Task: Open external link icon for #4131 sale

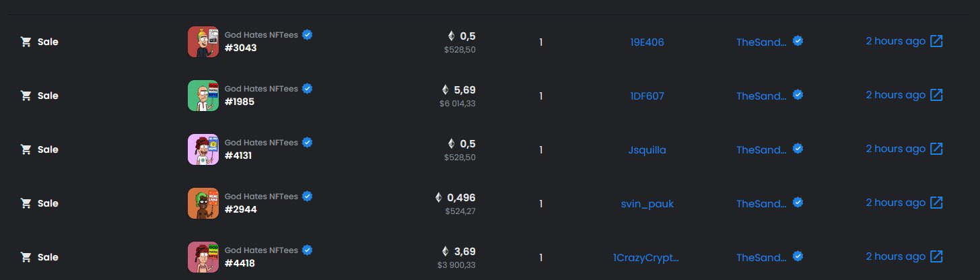Action: (x=936, y=149)
